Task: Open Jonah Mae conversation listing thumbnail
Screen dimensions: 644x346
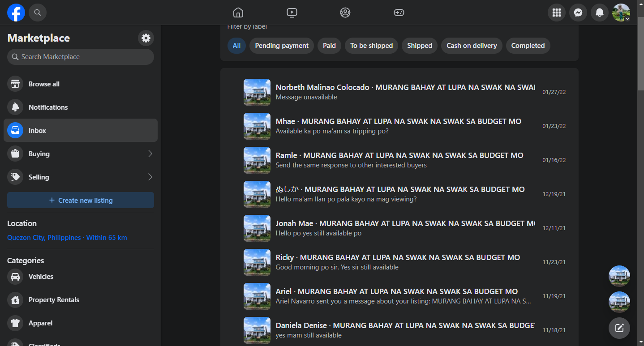Action: pos(257,228)
